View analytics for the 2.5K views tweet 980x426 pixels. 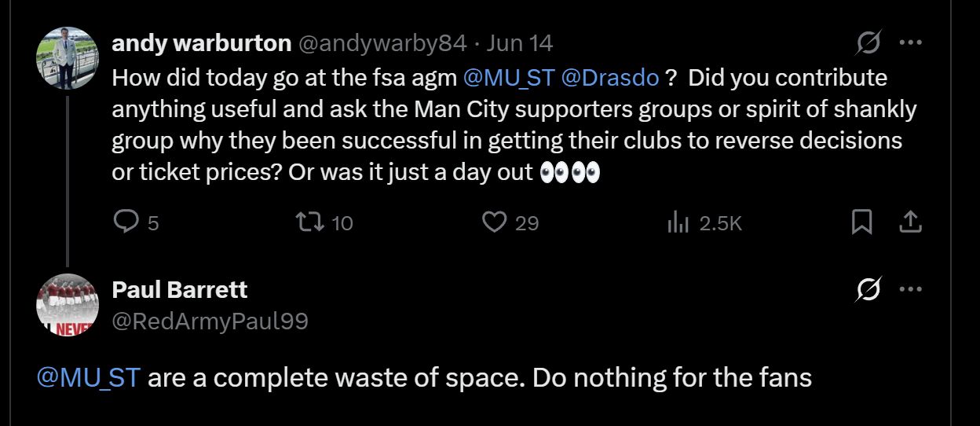tap(678, 223)
